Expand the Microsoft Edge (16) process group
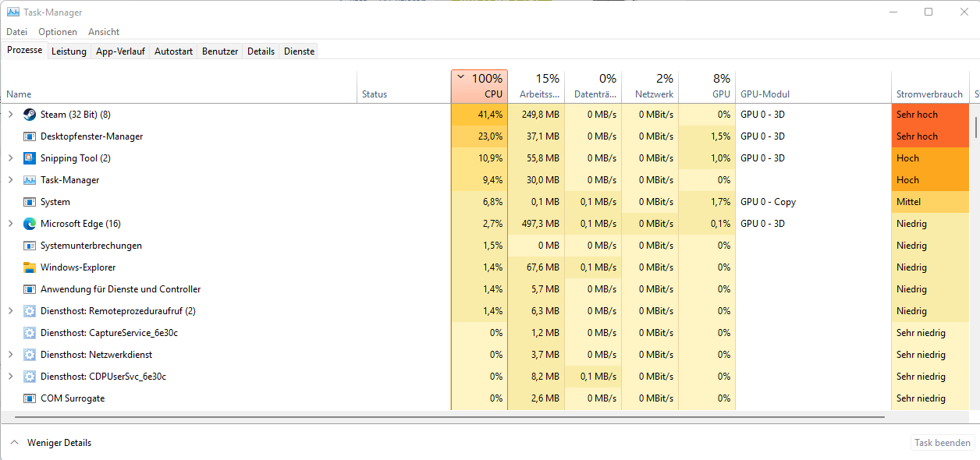Screen dimensions: 980x460 click(x=10, y=224)
